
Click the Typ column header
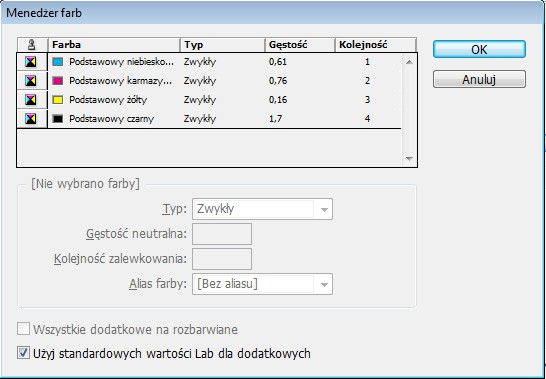tap(223, 45)
